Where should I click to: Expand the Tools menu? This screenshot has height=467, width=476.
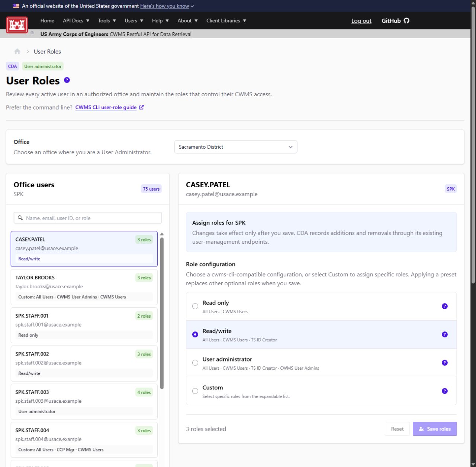point(107,21)
